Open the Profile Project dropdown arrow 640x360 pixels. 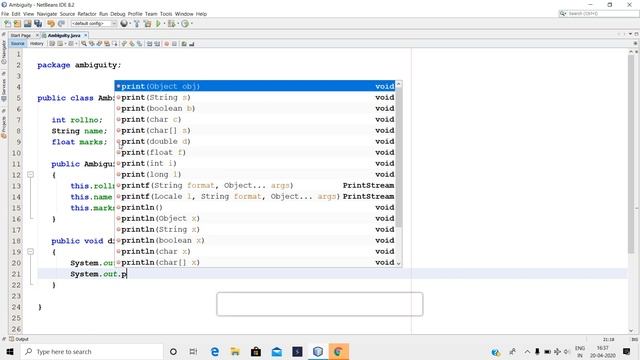(x=191, y=24)
